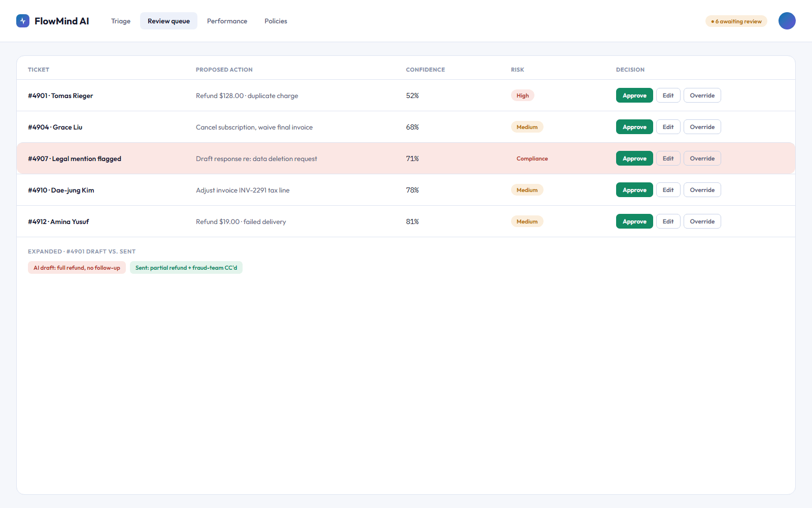Click the DECISION column header
This screenshot has height=508, width=812.
[x=630, y=70]
